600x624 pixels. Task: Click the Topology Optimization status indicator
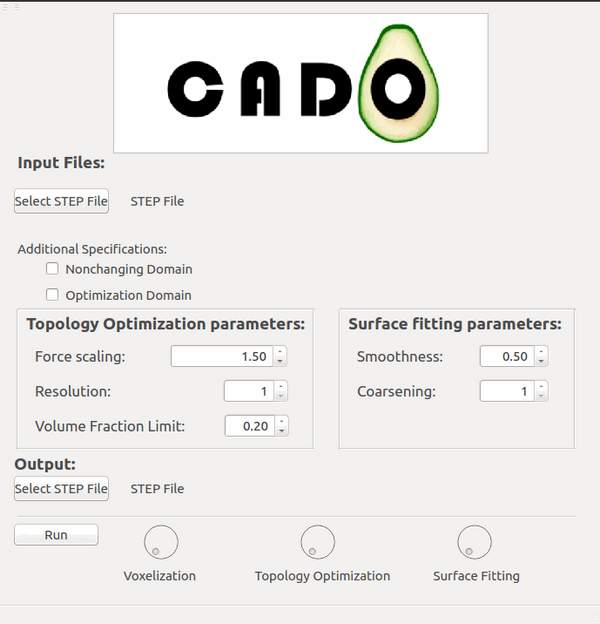(317, 542)
